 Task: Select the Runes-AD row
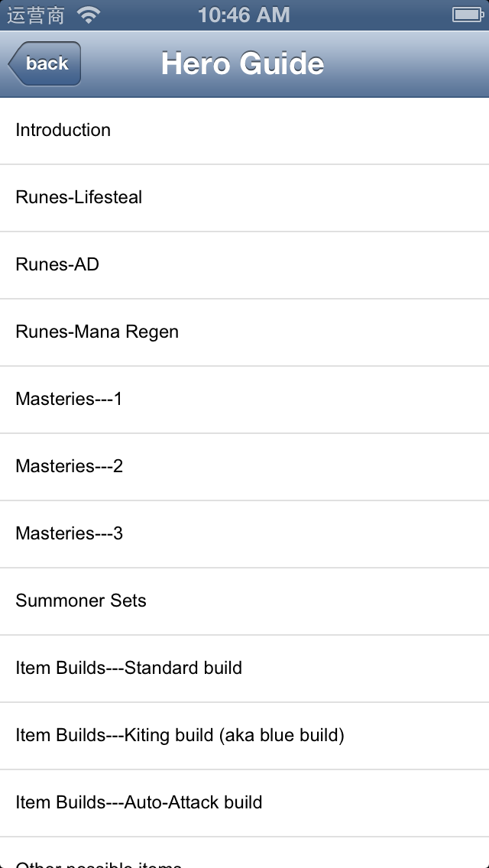pyautogui.click(x=244, y=265)
